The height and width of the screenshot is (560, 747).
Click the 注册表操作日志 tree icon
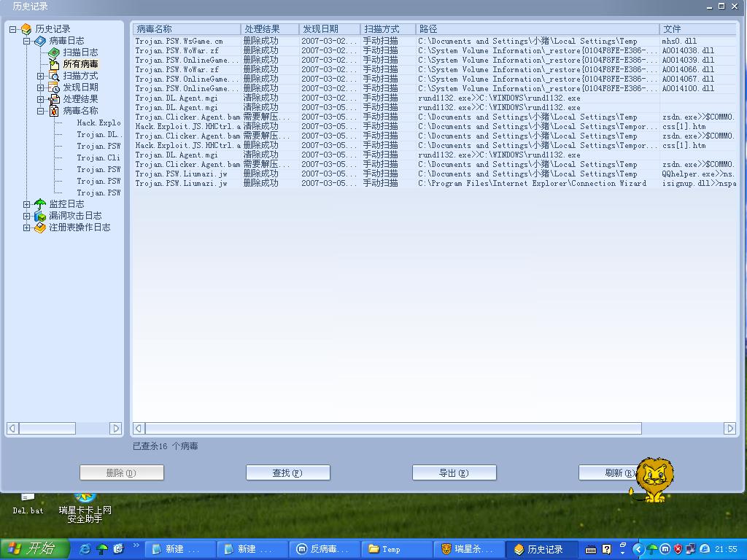tap(41, 227)
